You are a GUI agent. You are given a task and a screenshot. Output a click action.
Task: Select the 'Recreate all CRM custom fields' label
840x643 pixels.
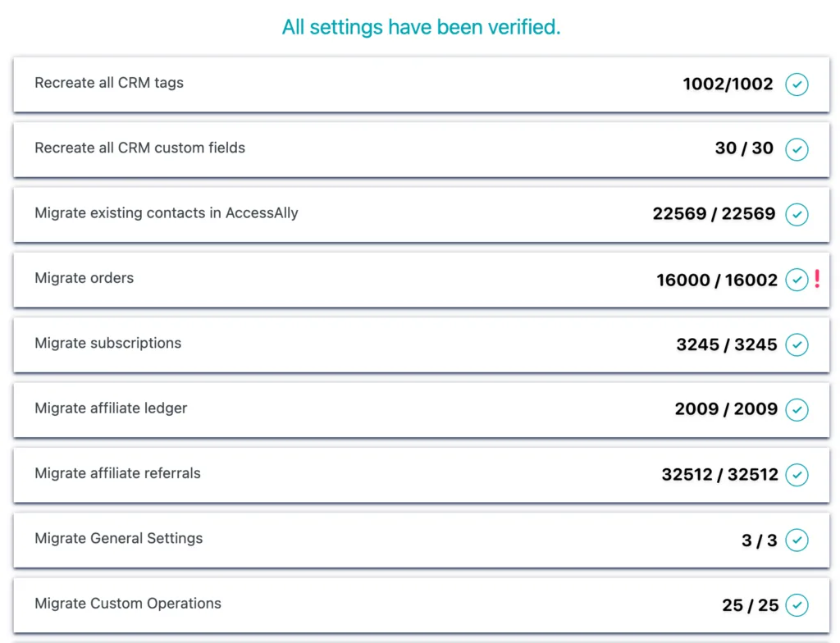(x=139, y=148)
